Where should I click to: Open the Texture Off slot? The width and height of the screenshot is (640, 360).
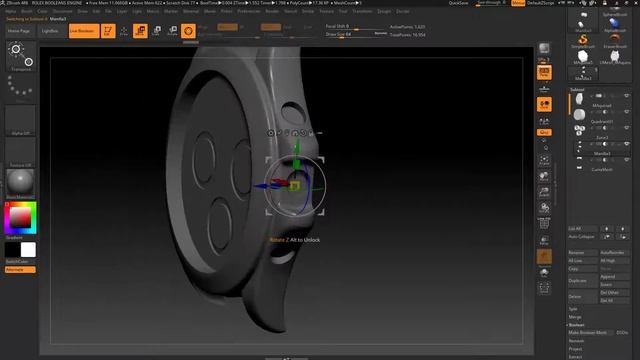pyautogui.click(x=20, y=152)
